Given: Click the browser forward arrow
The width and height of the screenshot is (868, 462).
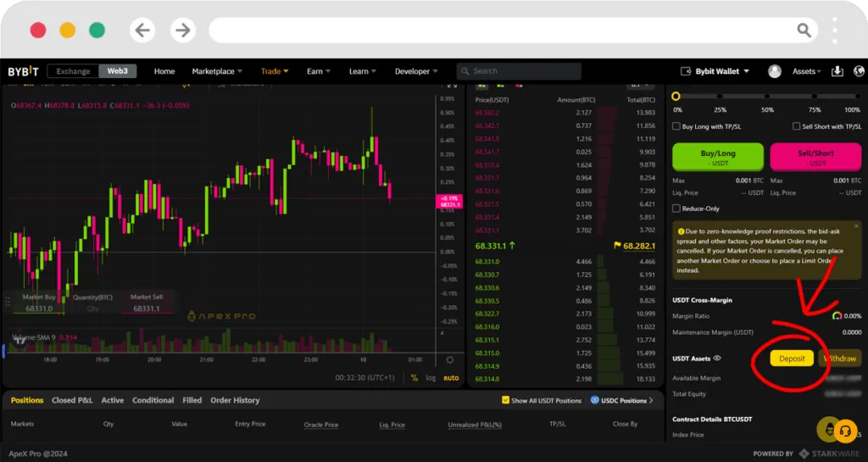Looking at the screenshot, I should pos(183,30).
